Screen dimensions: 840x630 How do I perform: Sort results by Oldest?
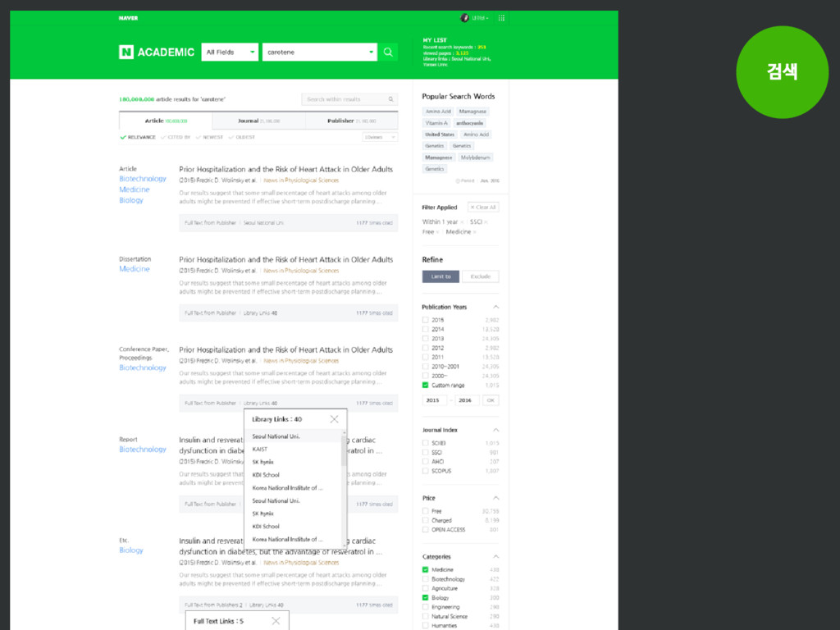[x=242, y=137]
